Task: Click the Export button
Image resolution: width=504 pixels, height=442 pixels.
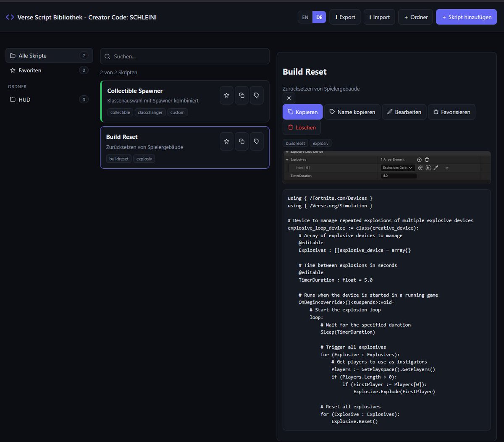Action: [345, 17]
